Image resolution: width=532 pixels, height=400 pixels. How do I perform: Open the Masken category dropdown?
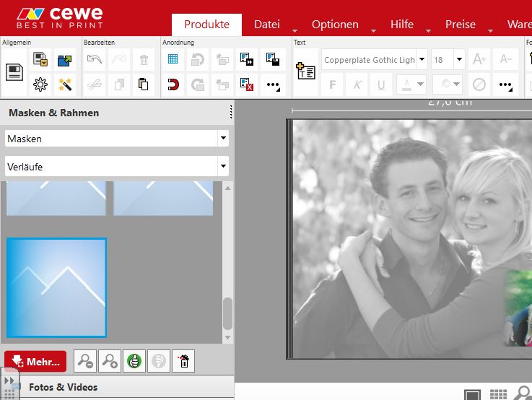(x=223, y=139)
